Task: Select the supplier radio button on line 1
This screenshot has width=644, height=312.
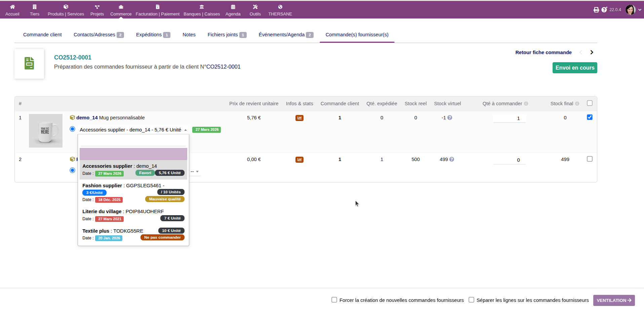Action: (72, 129)
